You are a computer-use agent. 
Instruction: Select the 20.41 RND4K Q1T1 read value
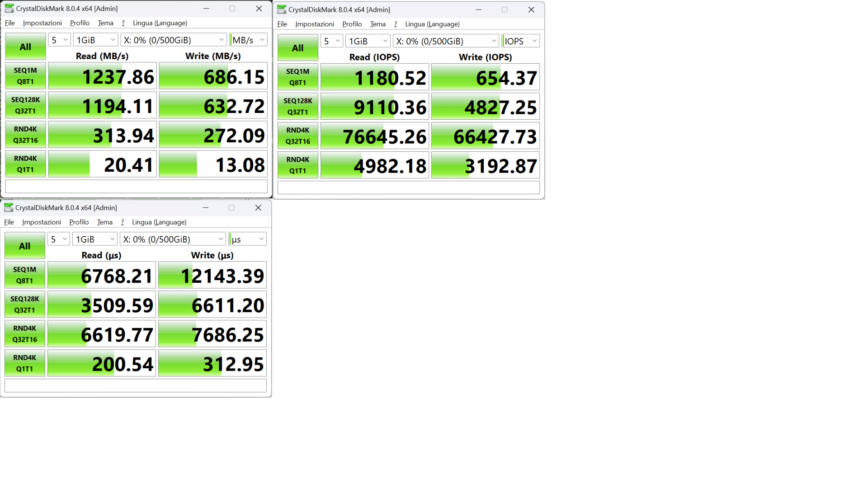coord(103,164)
